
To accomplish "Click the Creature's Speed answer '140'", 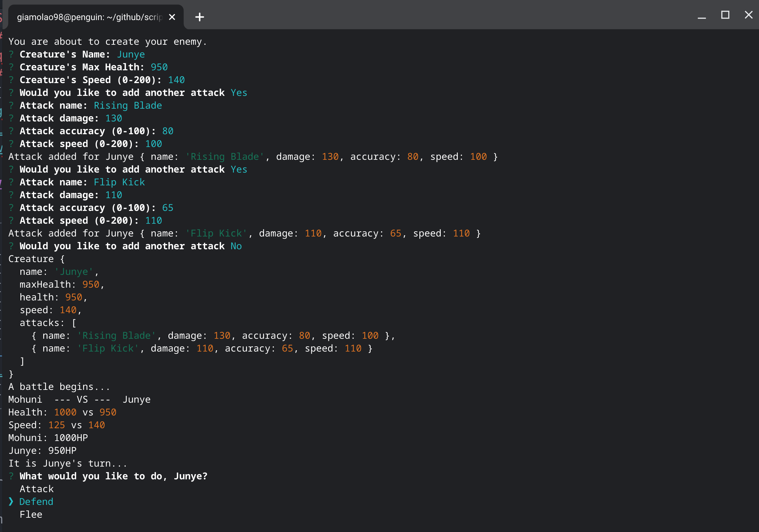I will 177,80.
